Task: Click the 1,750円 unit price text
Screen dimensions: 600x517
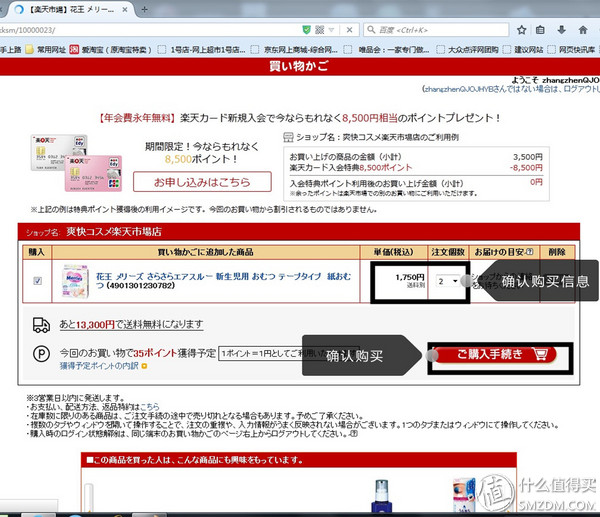Action: tap(410, 277)
